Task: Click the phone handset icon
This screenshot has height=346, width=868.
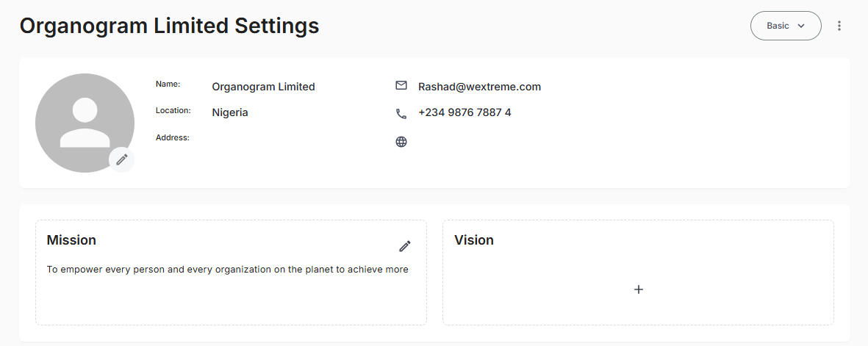Action: click(x=401, y=113)
